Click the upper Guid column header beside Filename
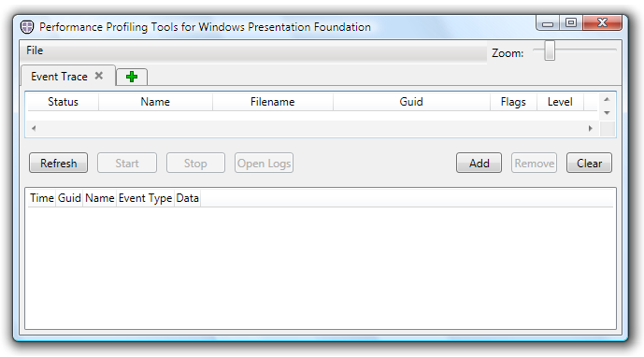This screenshot has height=357, width=644. click(411, 102)
